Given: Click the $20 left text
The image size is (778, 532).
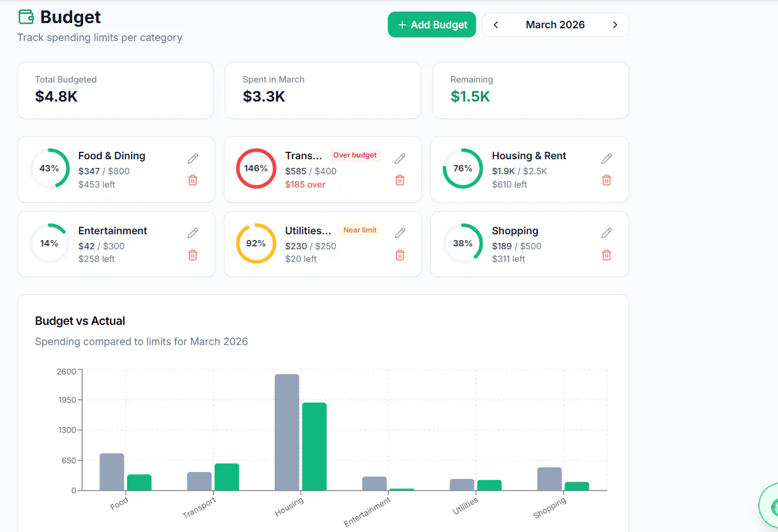Looking at the screenshot, I should pos(301,259).
